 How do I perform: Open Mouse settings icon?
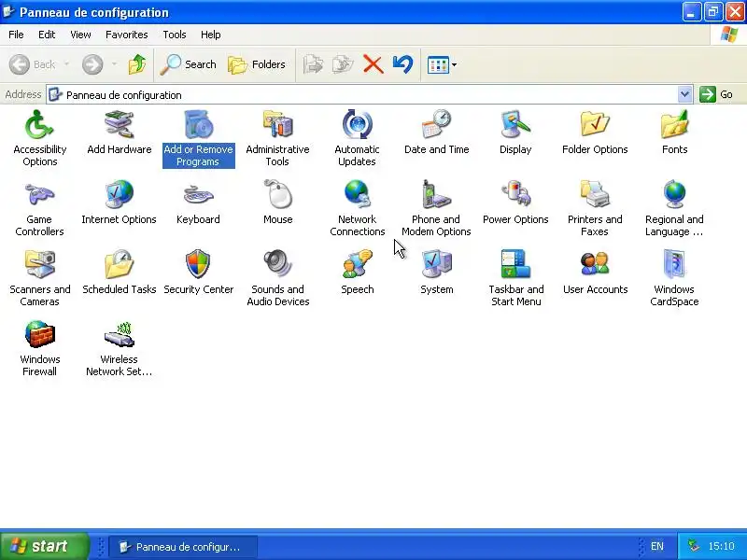point(277,203)
